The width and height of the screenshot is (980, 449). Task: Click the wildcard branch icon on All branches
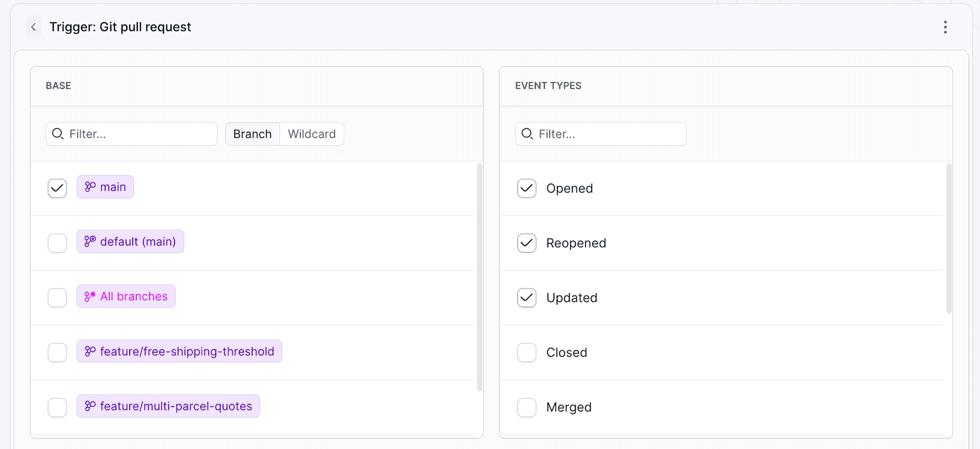click(90, 296)
